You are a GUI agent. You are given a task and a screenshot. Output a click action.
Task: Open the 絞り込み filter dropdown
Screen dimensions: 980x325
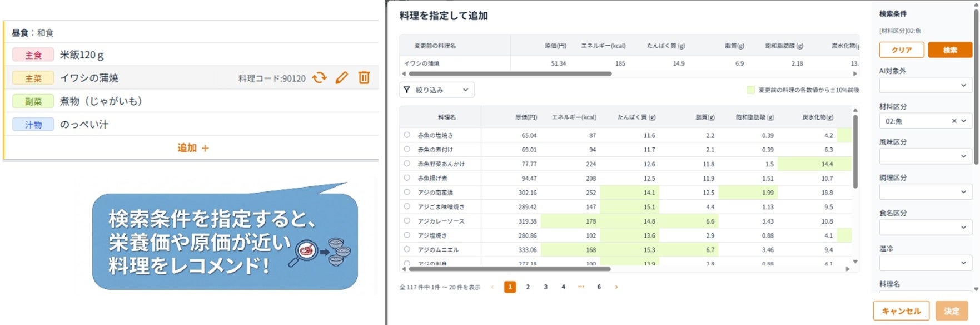pyautogui.click(x=437, y=90)
